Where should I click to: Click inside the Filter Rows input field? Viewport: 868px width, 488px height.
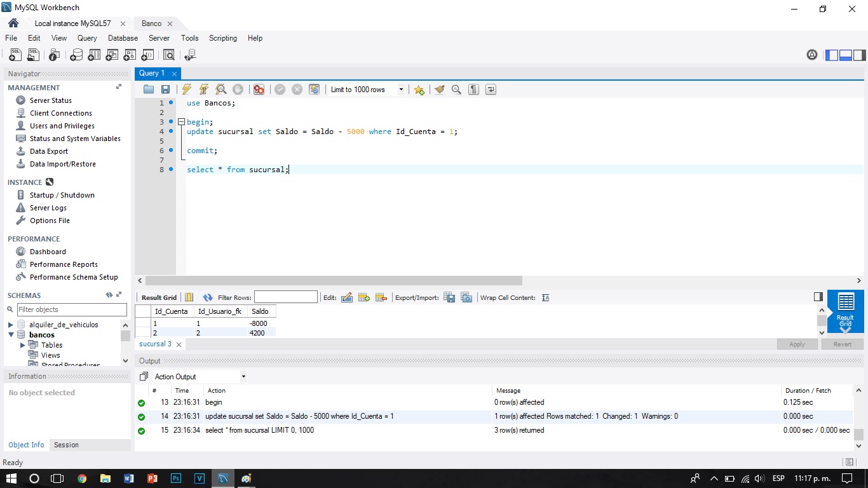285,297
